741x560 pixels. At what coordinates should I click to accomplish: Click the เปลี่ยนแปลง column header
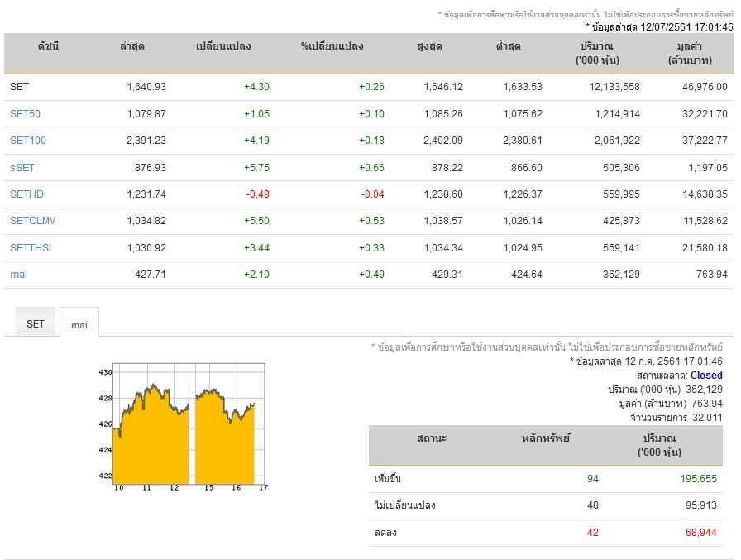coord(223,46)
